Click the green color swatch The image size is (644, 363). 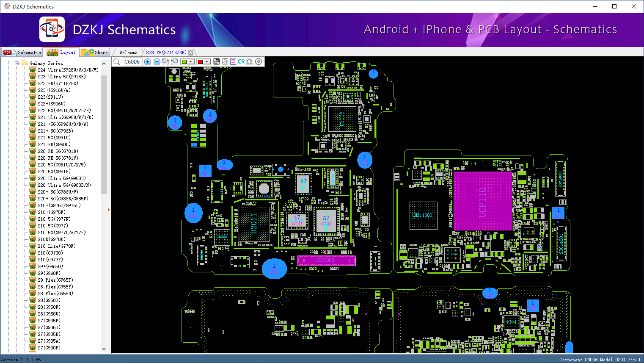184,62
